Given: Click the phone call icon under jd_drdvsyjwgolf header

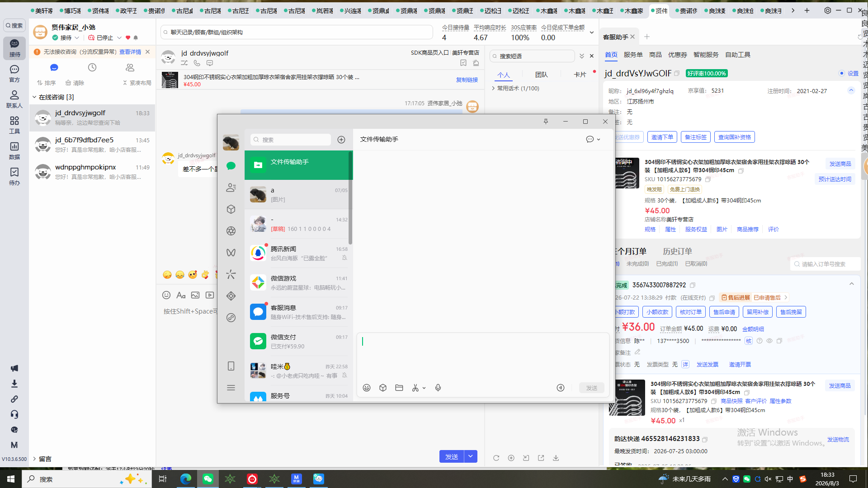Looking at the screenshot, I should pyautogui.click(x=197, y=63).
